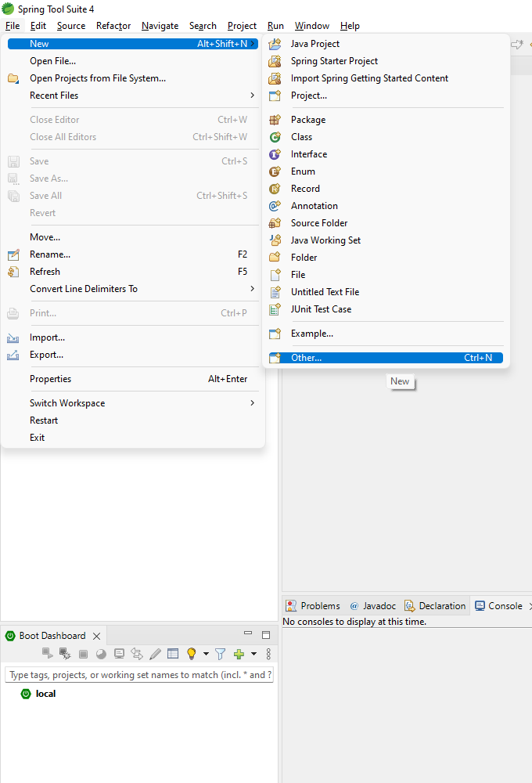Screen dimensions: 532x783
Task: Open dropdown arrow next to green plus
Action: [253, 654]
